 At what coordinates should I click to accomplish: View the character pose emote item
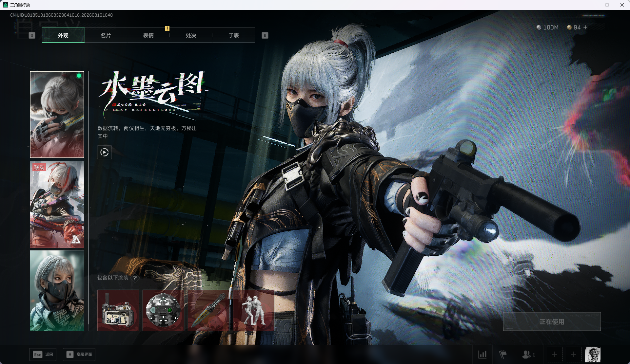point(254,310)
